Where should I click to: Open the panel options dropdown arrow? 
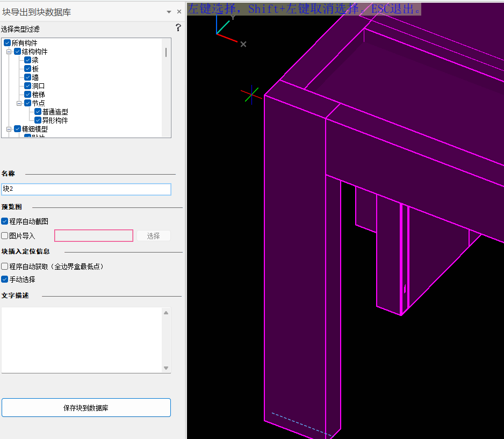pos(169,12)
